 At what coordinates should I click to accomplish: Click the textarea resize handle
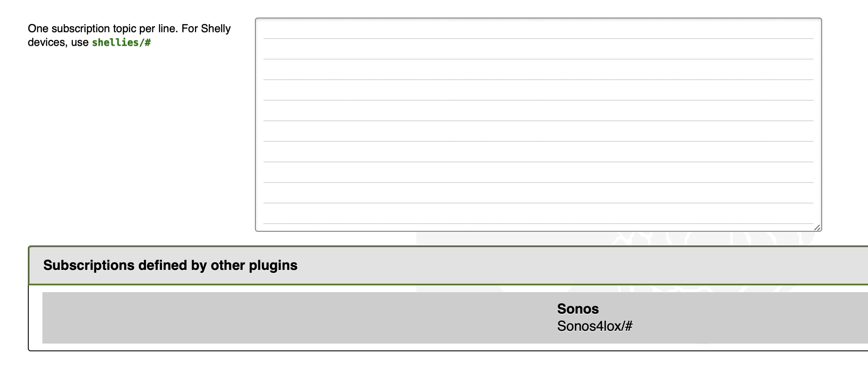817,227
